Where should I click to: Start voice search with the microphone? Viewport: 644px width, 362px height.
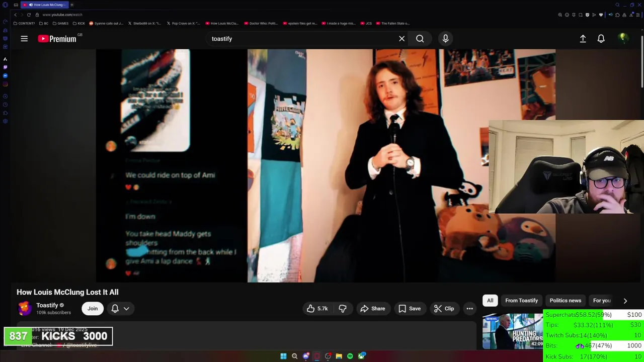[x=445, y=39]
